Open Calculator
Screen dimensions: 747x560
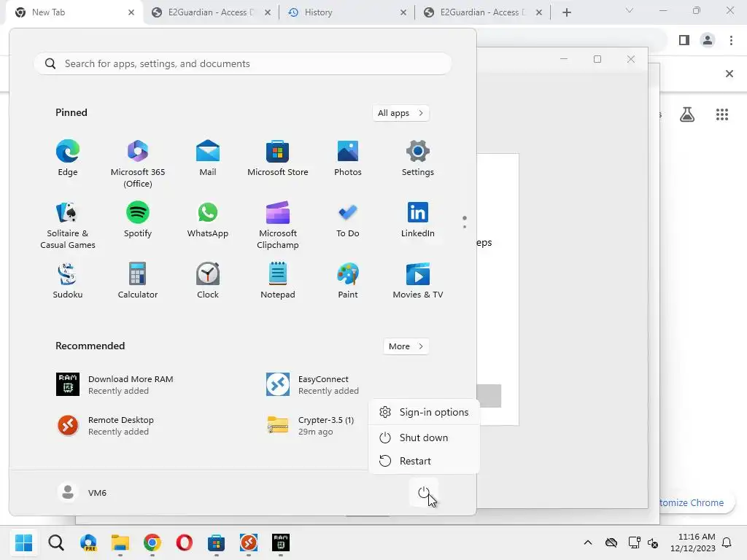(x=138, y=281)
